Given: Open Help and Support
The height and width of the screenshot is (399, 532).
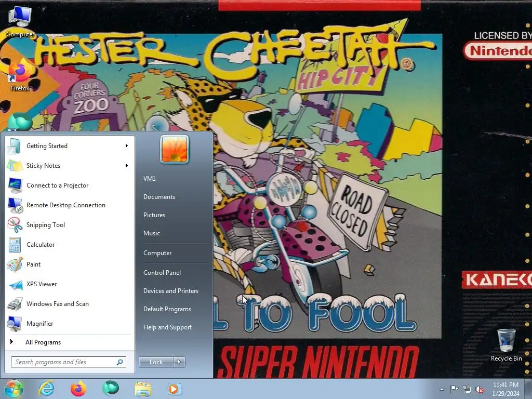Looking at the screenshot, I should tap(167, 327).
